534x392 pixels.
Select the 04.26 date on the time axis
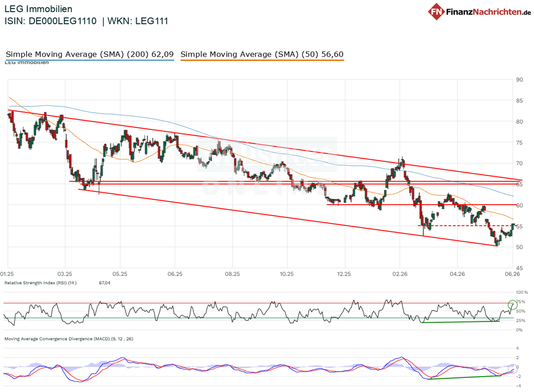457,274
